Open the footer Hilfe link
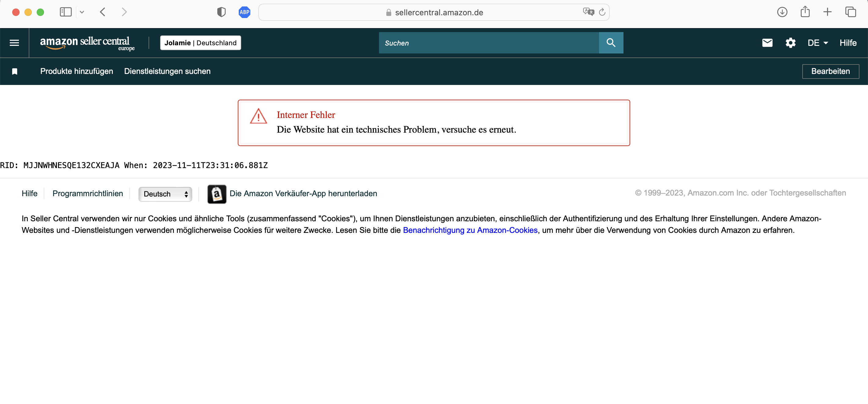The width and height of the screenshot is (868, 404). pyautogui.click(x=30, y=194)
